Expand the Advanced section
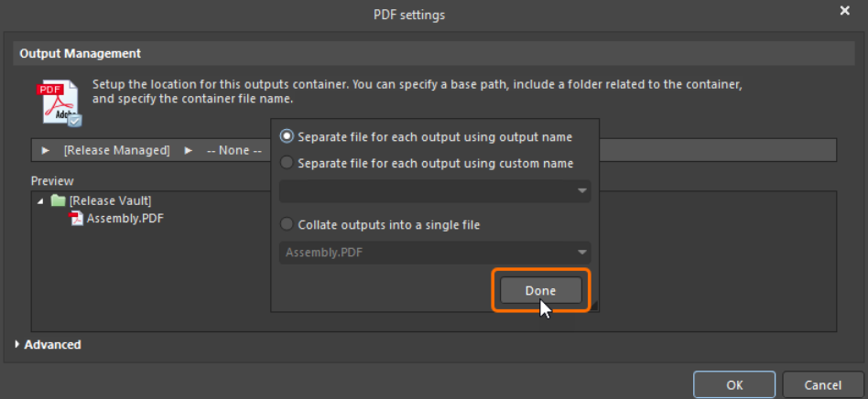 (x=19, y=345)
